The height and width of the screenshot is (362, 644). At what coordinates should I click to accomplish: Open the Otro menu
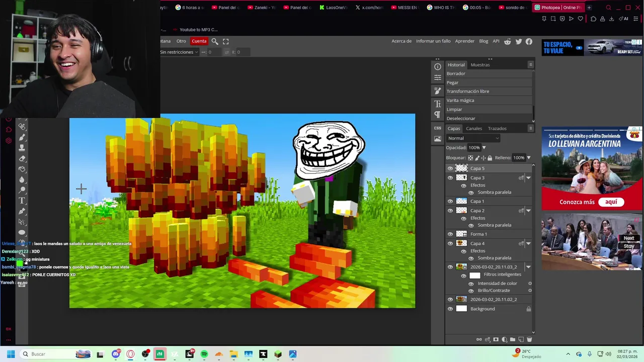tap(181, 41)
